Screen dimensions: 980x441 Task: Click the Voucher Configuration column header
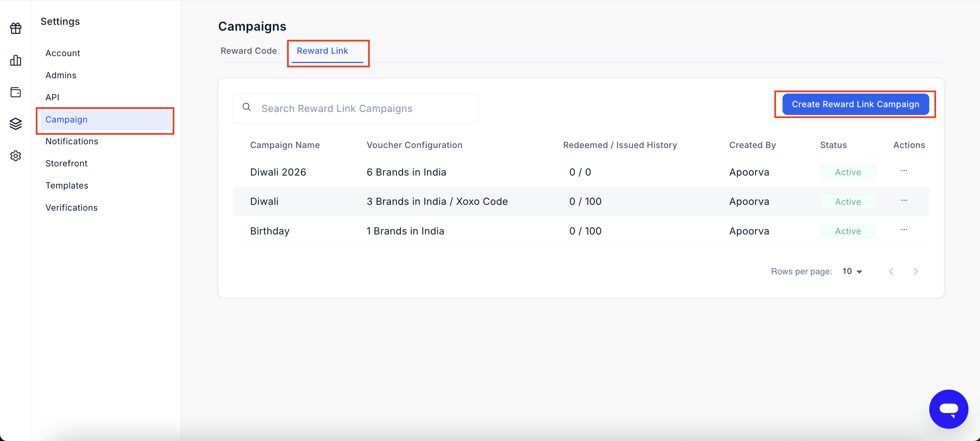pyautogui.click(x=414, y=145)
